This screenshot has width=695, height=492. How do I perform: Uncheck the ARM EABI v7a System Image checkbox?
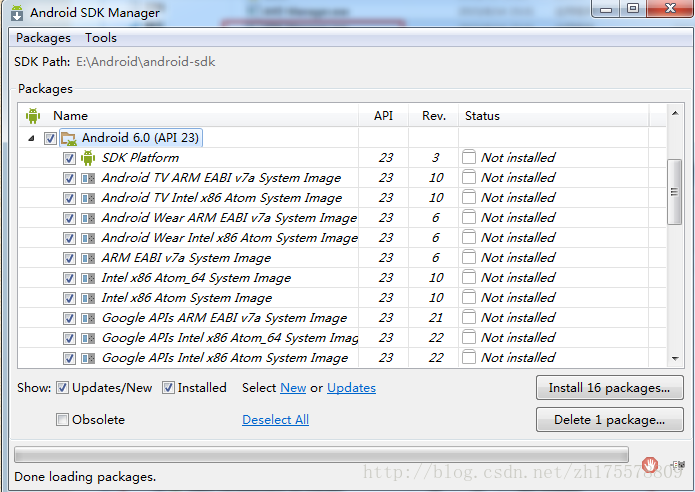point(69,258)
